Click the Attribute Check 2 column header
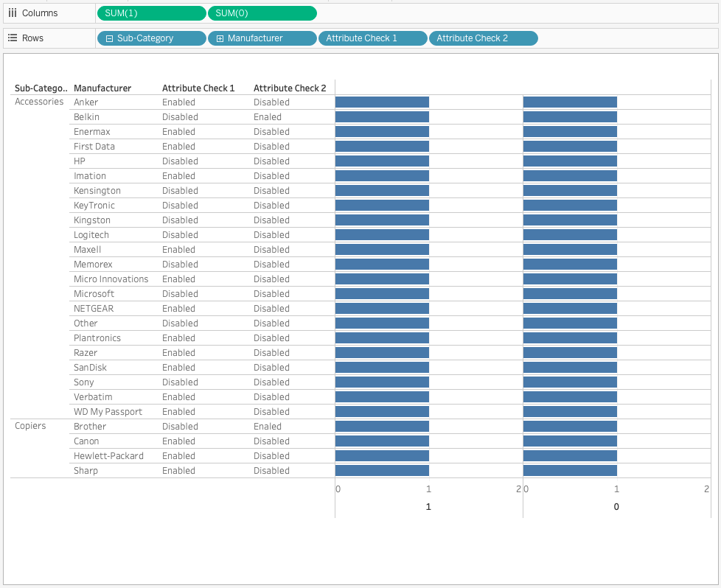 click(290, 88)
